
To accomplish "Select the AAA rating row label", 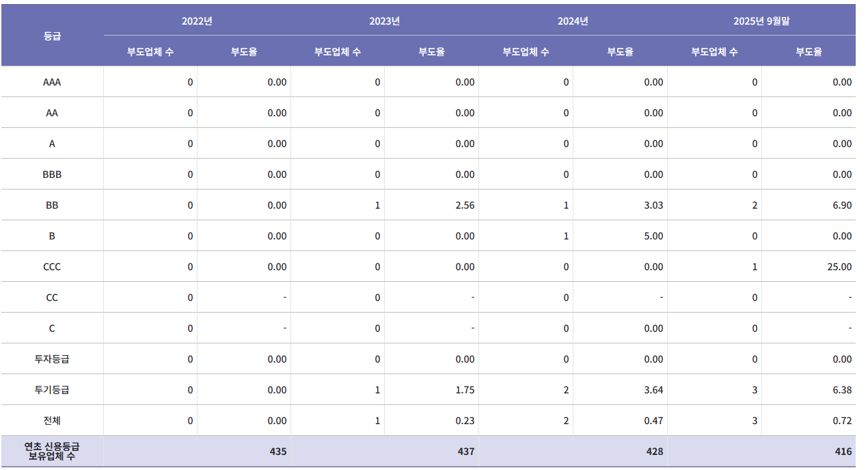I will pos(51,81).
